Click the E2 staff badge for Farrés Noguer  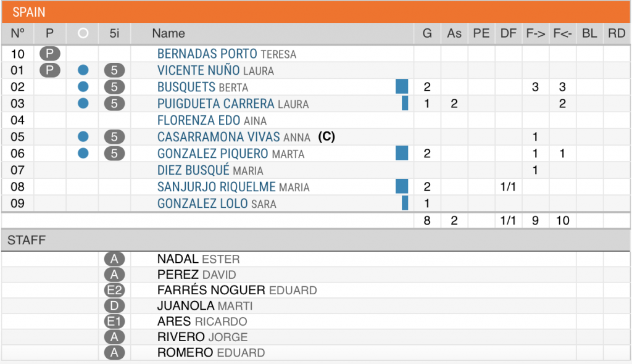pyautogui.click(x=114, y=290)
